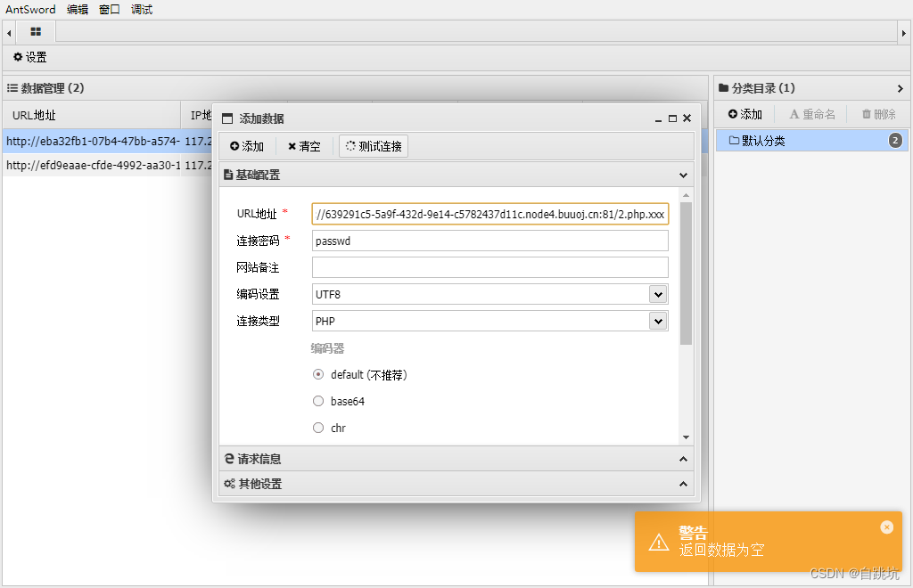Click the 分类目录 folder icon
The image size is (913, 588).
[723, 88]
